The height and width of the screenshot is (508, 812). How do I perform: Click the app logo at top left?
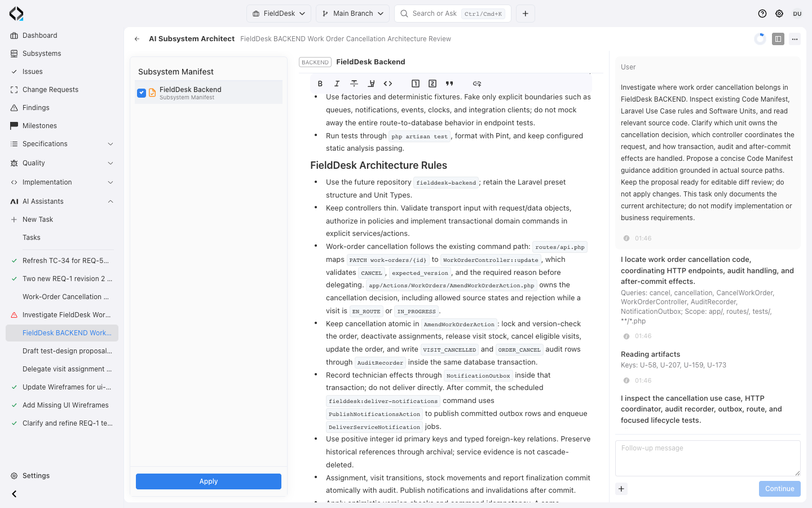(16, 14)
